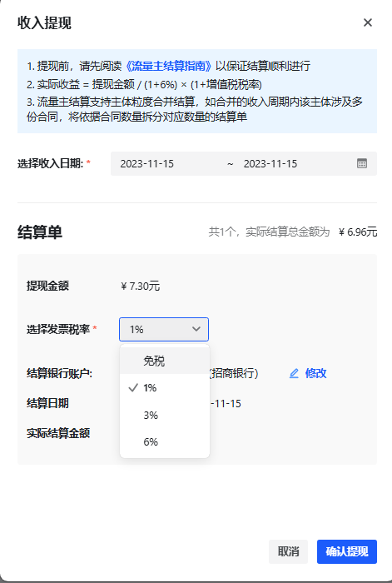Confirm withdrawal with 确认提现 button
The image size is (392, 583).
coord(347,551)
